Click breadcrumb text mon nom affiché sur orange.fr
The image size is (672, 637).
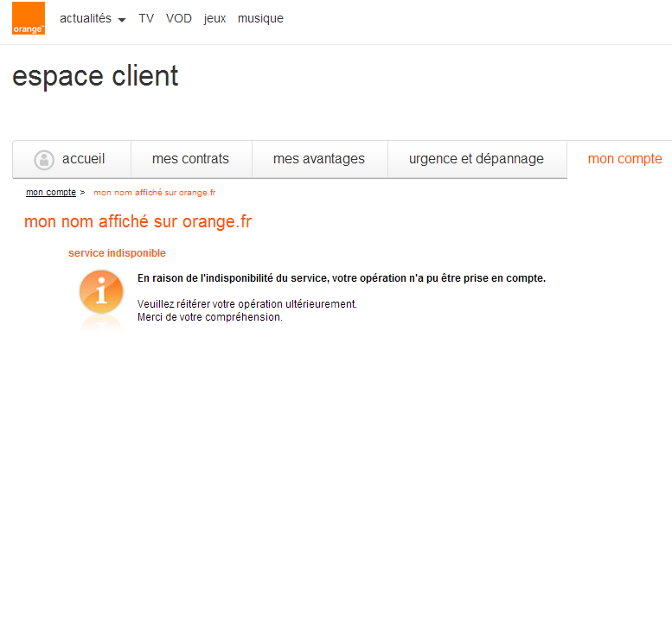point(154,193)
